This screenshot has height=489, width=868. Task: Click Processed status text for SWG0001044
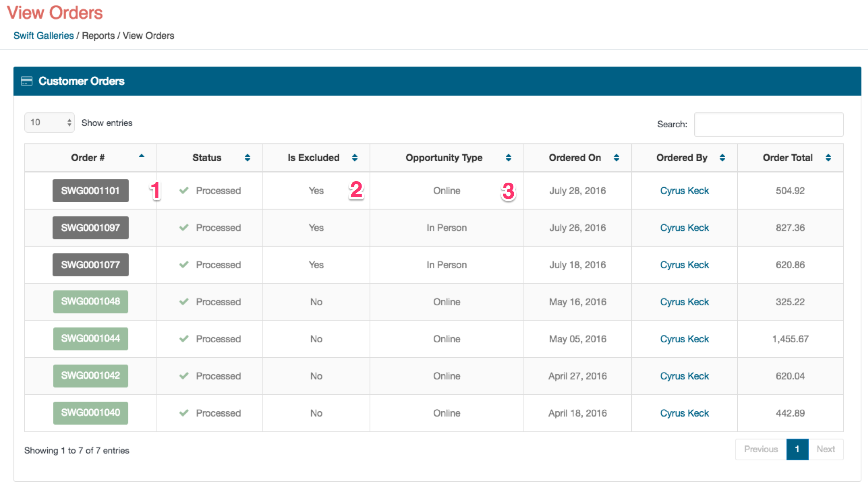point(218,339)
